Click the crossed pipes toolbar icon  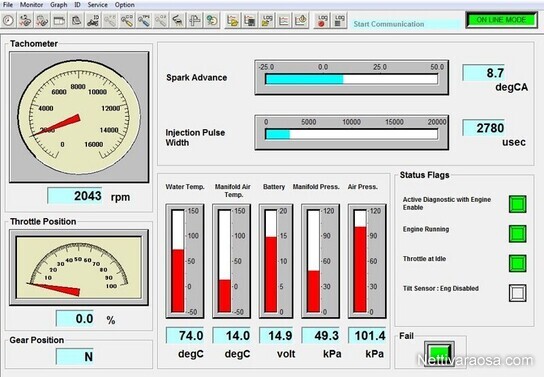point(195,20)
